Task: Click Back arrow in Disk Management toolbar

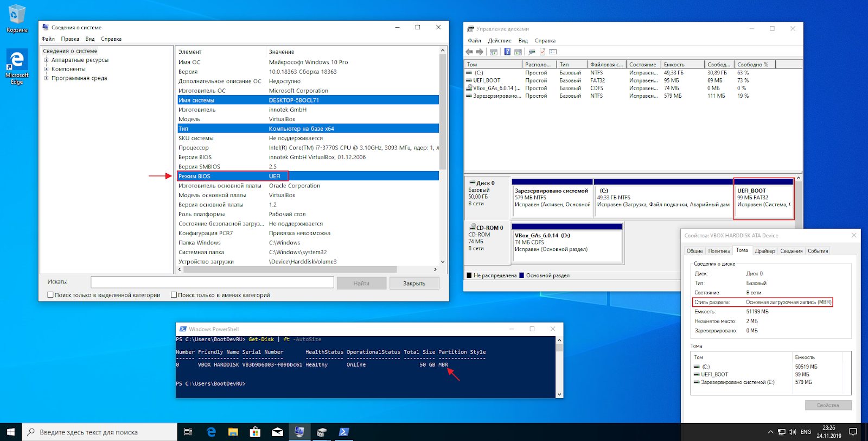Action: (x=469, y=52)
